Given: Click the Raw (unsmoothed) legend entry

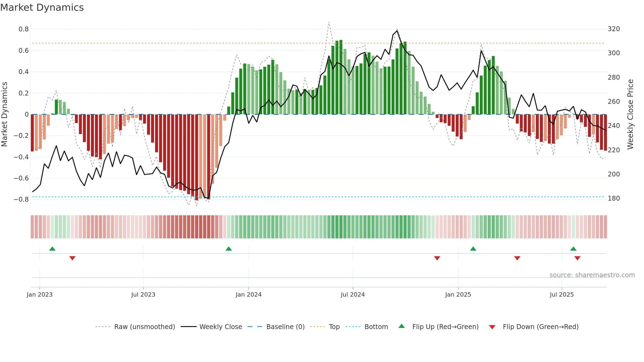Looking at the screenshot, I should (135, 327).
